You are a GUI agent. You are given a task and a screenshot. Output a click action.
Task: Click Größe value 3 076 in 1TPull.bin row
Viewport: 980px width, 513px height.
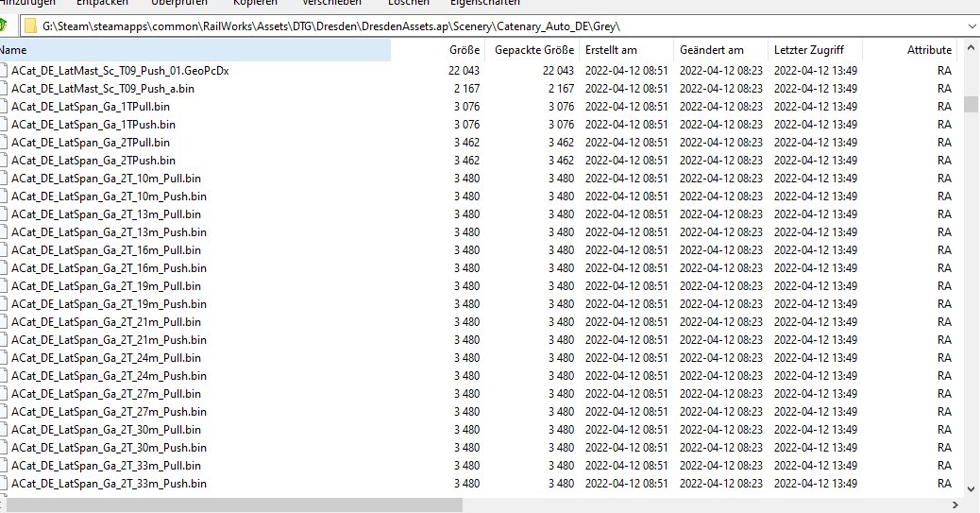pos(467,107)
